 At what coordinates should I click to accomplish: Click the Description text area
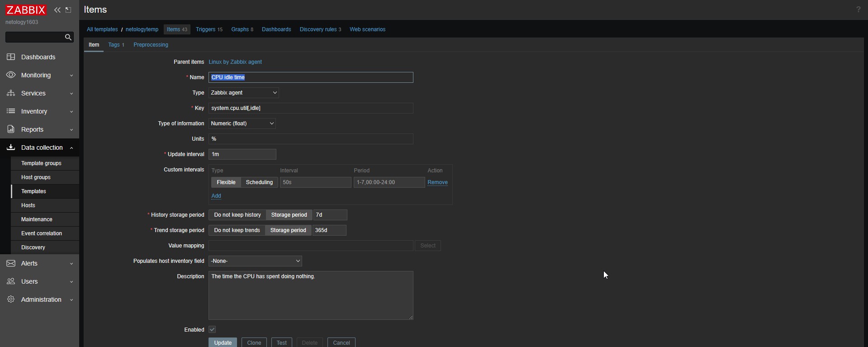click(x=311, y=295)
